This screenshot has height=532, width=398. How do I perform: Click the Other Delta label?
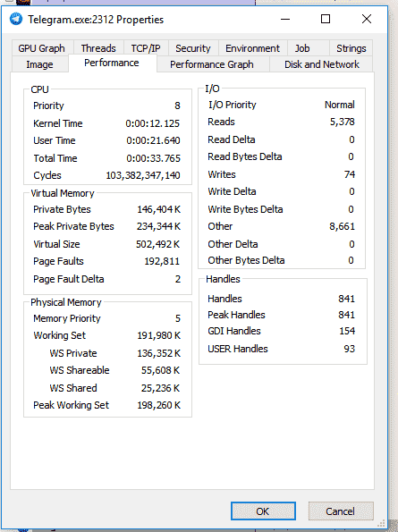(x=233, y=244)
